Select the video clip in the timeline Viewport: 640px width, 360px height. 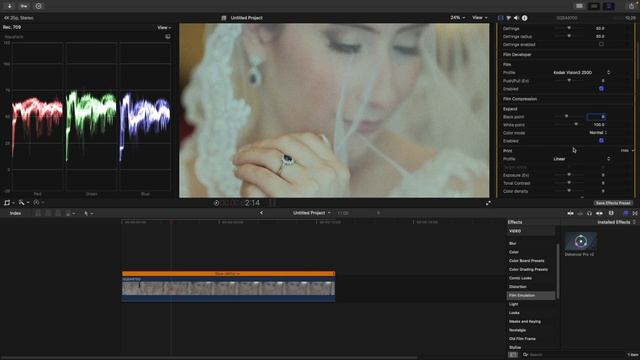pyautogui.click(x=229, y=289)
